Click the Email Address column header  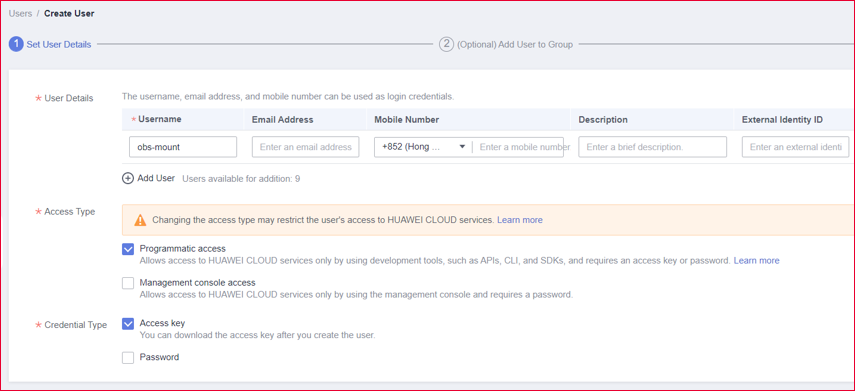click(x=282, y=119)
